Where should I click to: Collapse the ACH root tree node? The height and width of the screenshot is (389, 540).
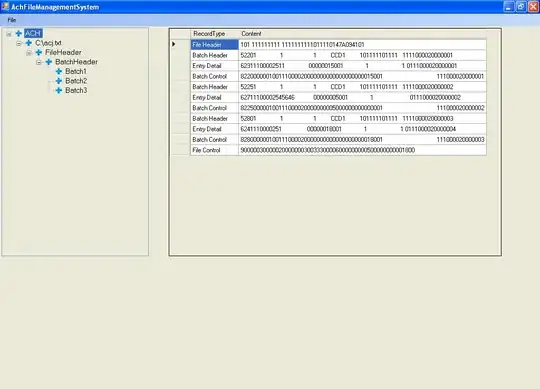9,34
